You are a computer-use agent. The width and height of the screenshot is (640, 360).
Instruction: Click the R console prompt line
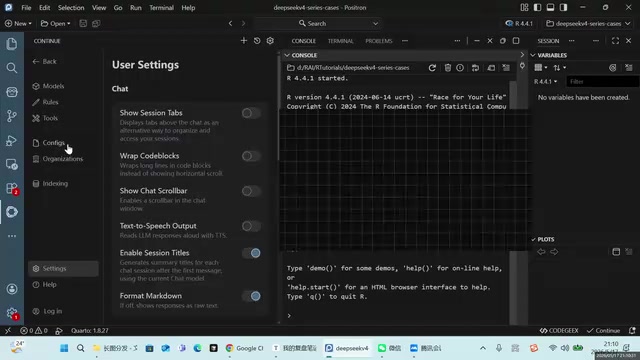(396, 316)
